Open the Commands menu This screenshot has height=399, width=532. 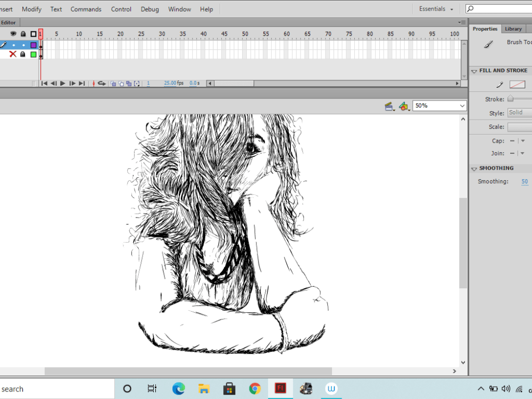(86, 9)
